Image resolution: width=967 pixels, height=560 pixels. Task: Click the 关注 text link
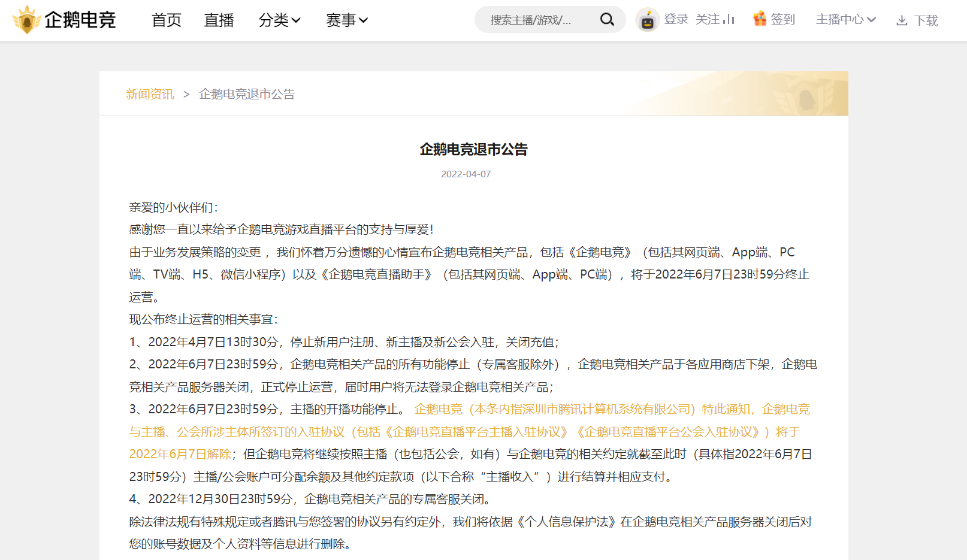[707, 20]
